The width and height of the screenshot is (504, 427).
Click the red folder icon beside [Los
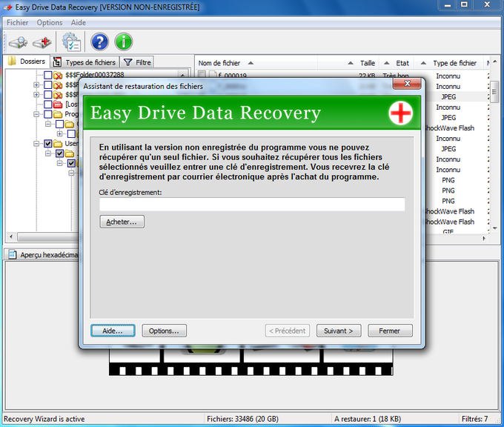[x=58, y=105]
